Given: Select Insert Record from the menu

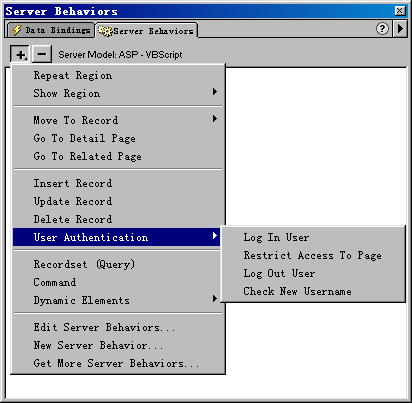Looking at the screenshot, I should coord(119,183).
